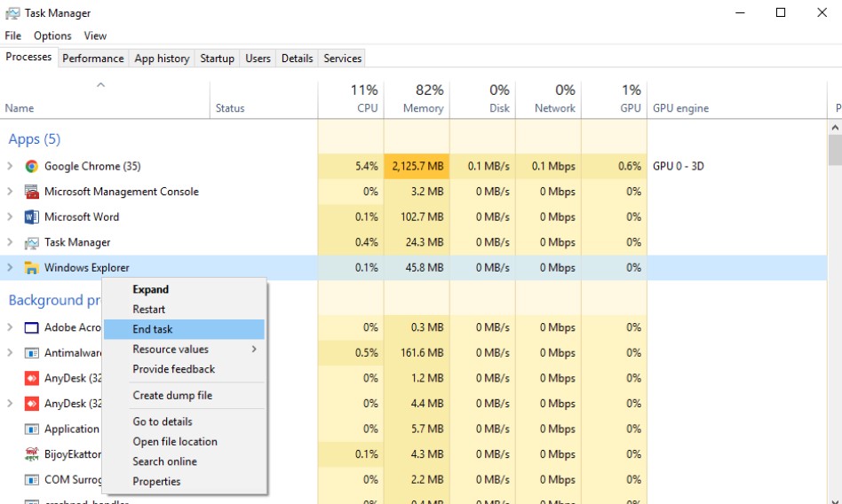Switch to the Services tab
The width and height of the screenshot is (842, 504).
point(342,58)
